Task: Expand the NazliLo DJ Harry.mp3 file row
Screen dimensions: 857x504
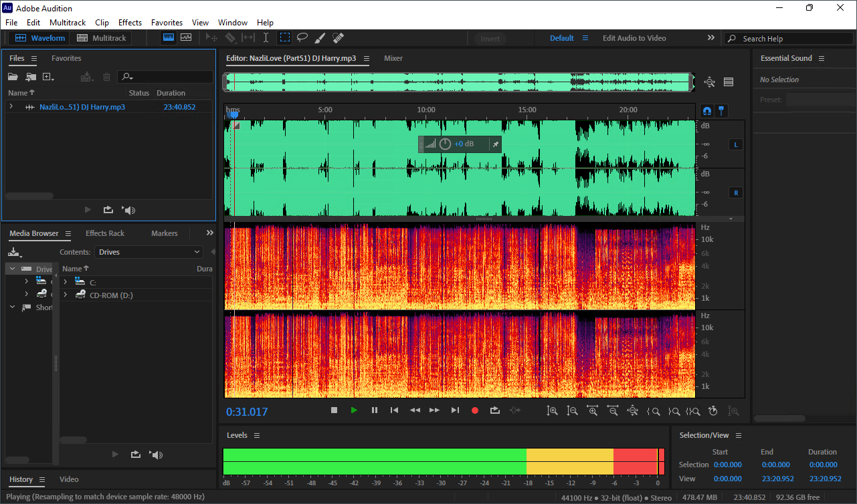Action: click(11, 106)
